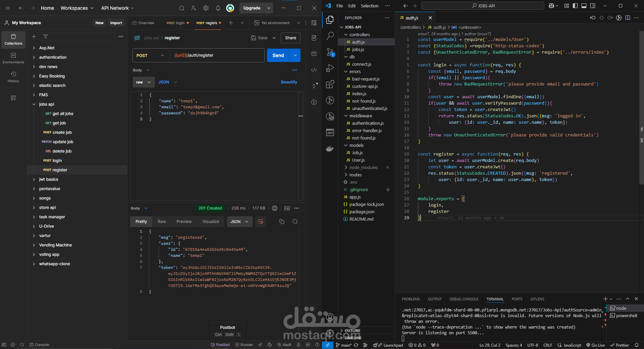Open the No environment dropdown
Screen dimensions: 644x349
(x=277, y=23)
